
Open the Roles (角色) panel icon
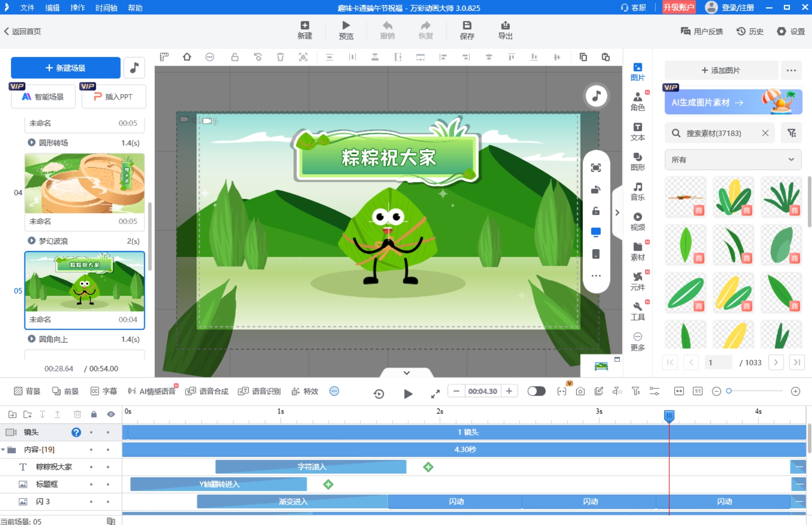[x=637, y=102]
